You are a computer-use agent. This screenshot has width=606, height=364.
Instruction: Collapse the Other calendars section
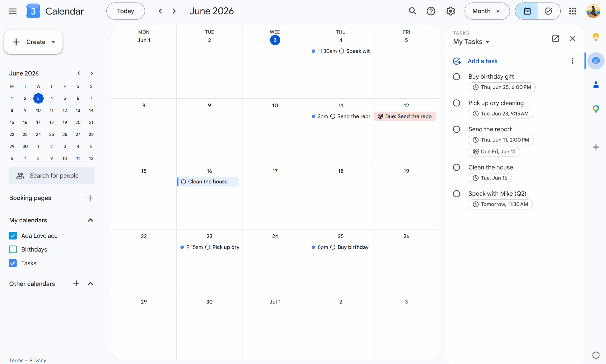91,283
